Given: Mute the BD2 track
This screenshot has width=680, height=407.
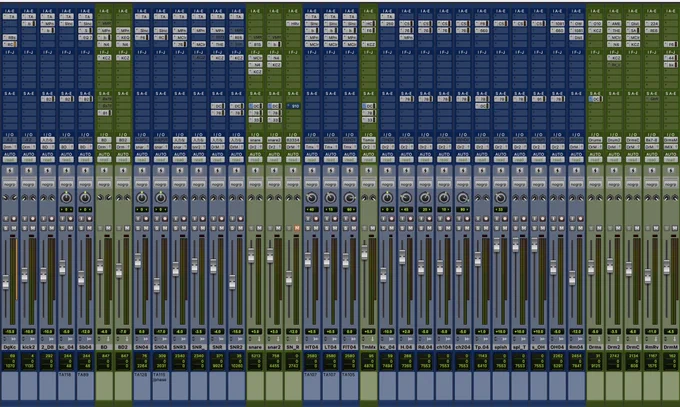Looking at the screenshot, I should pyautogui.click(x=127, y=228).
